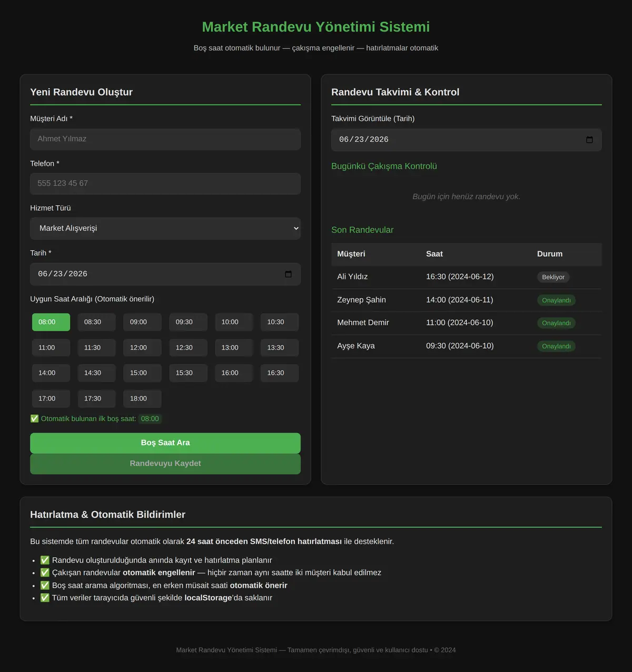Pick the 11:00 time slot

pyautogui.click(x=51, y=348)
